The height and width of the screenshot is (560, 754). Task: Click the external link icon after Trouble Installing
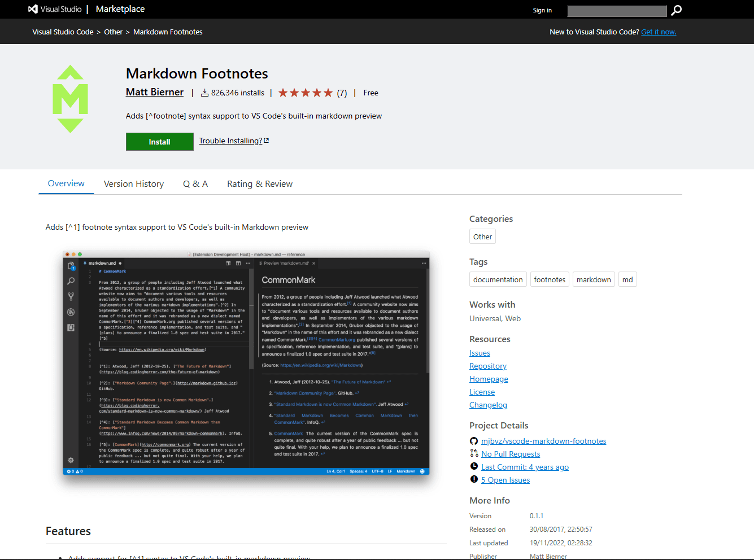[267, 141]
